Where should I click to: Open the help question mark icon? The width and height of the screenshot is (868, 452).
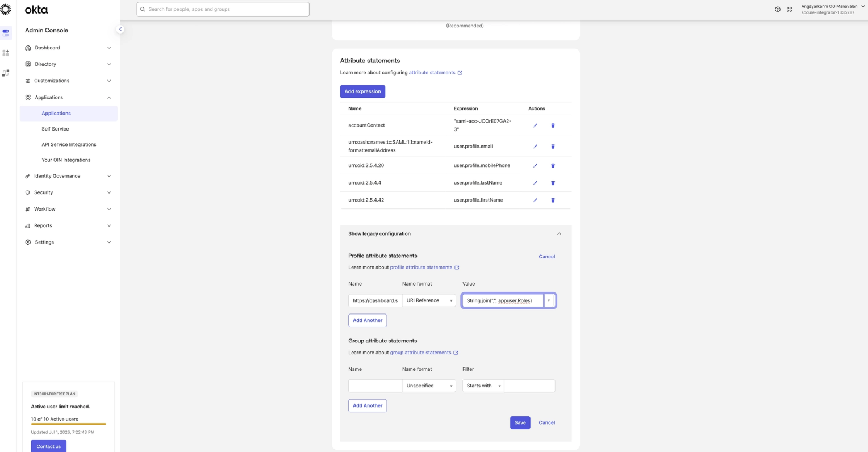click(778, 9)
